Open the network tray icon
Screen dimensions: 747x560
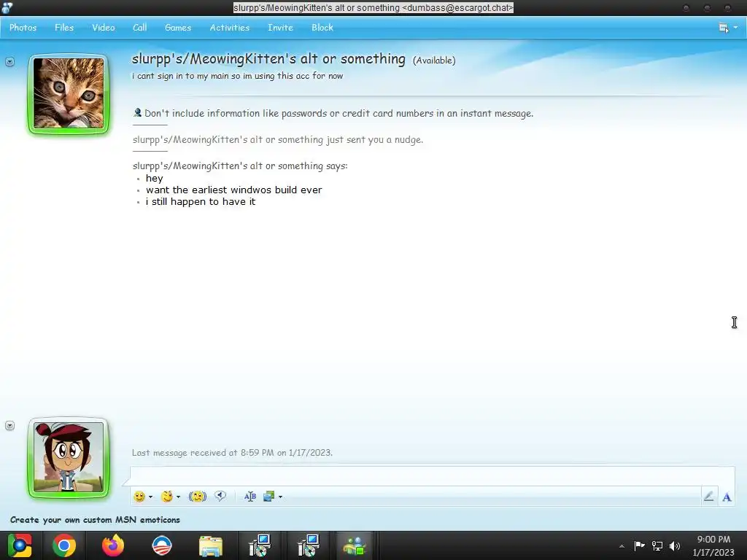pyautogui.click(x=657, y=545)
